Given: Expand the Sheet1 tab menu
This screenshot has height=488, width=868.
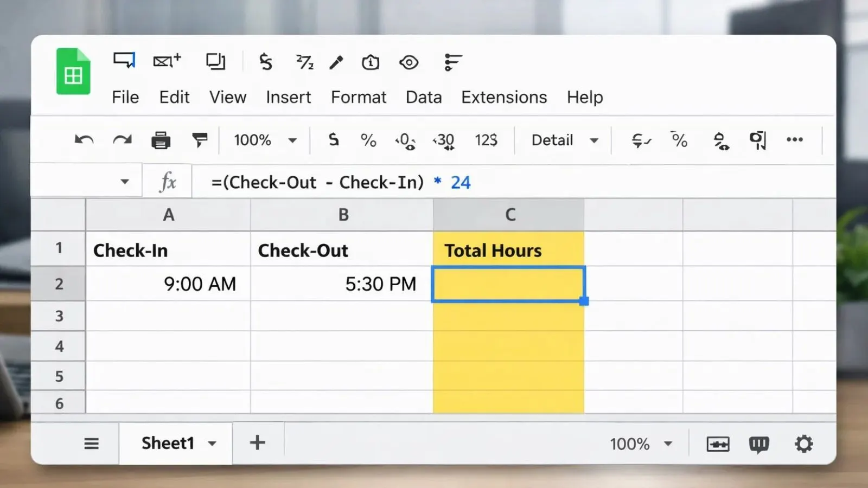Looking at the screenshot, I should tap(213, 443).
